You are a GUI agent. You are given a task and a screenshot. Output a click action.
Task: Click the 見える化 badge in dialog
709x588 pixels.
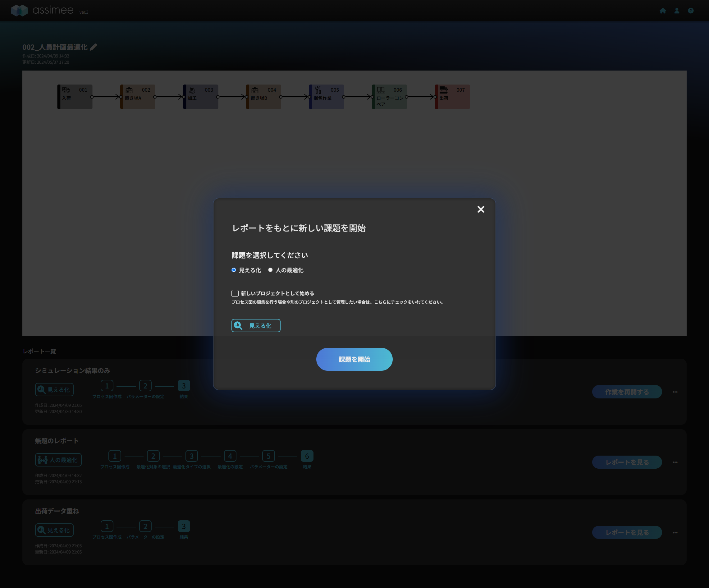256,326
